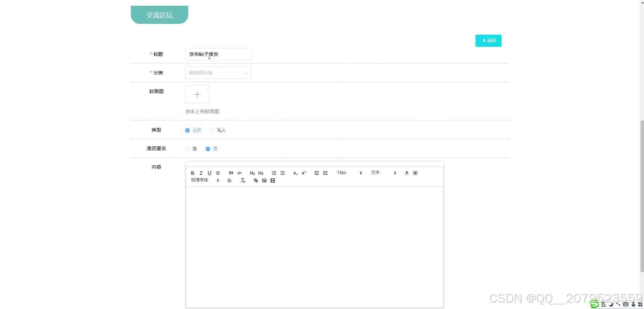
Task: Insert a video into the content
Action: click(273, 181)
